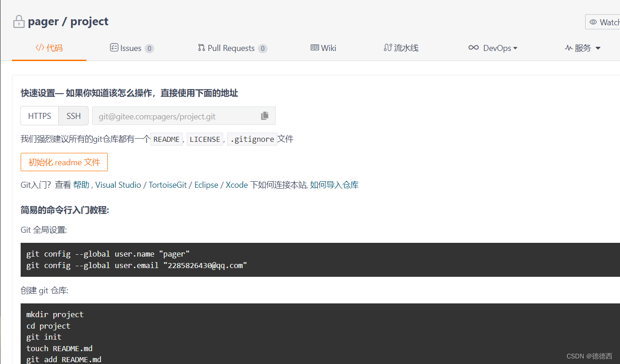Open the Xcode link
Screen dimensions: 620x364
click(x=237, y=185)
